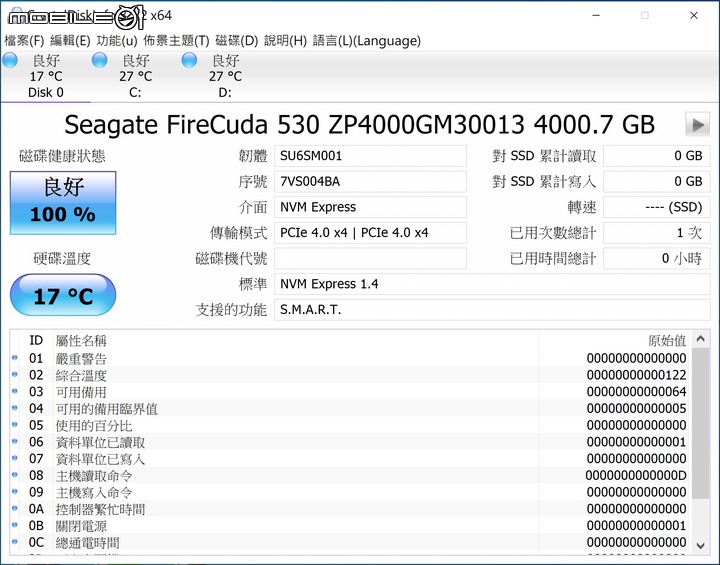Click the interface field NVM Express

pos(370,207)
